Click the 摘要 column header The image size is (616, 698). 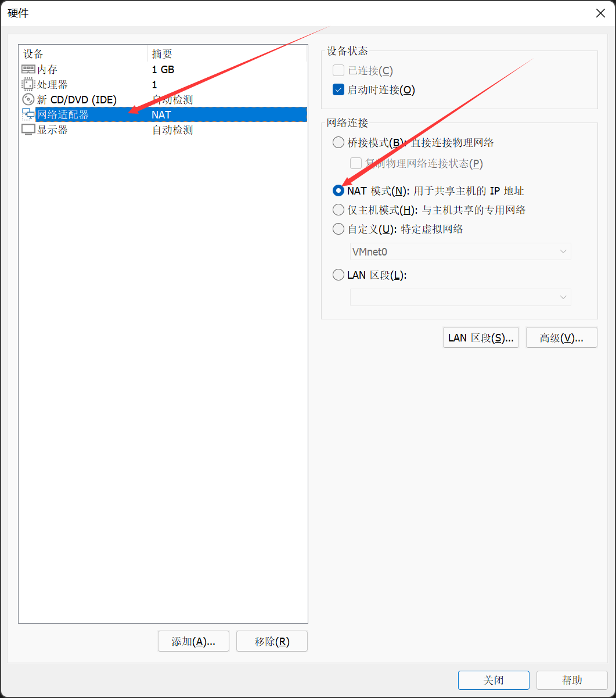[228, 54]
